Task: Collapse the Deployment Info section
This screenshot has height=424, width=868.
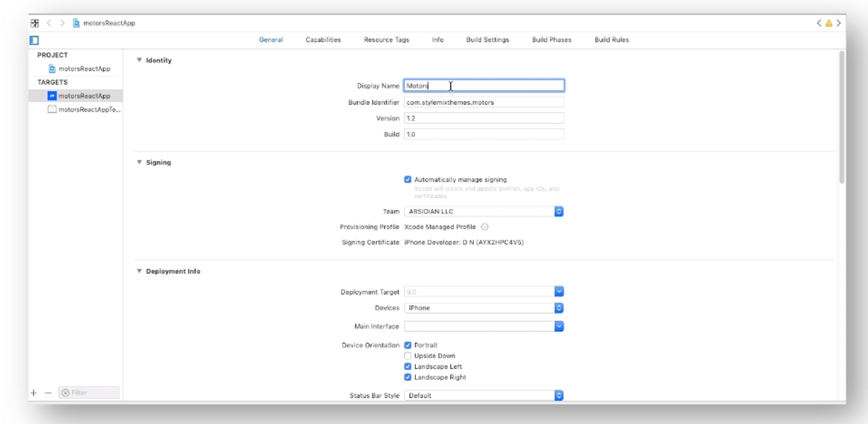Action: (x=139, y=271)
